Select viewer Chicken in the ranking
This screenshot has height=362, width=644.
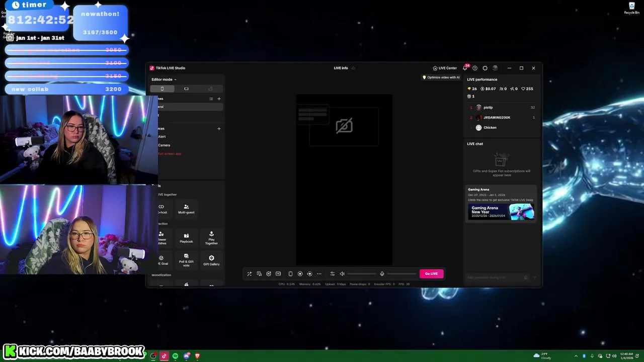coord(502,128)
